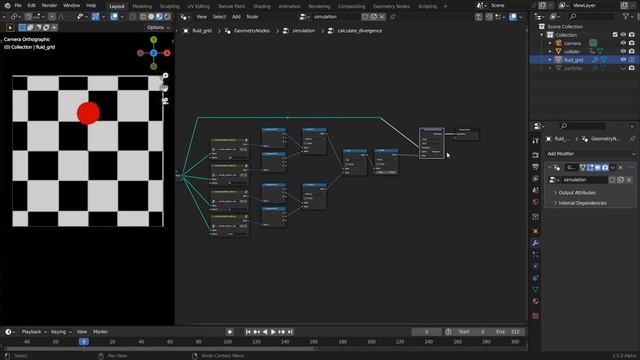640x360 pixels.
Task: Switch to rendered viewport shading
Action: tap(167, 17)
